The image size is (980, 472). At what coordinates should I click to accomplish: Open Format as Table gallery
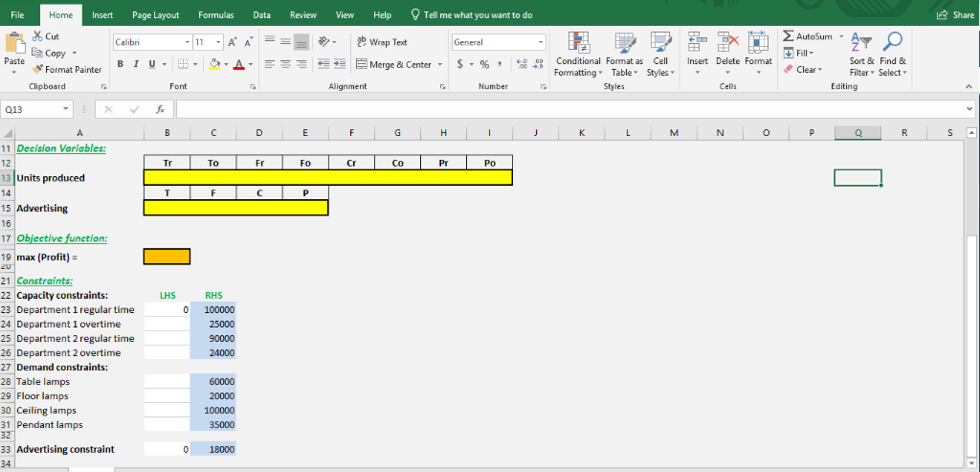[x=624, y=55]
